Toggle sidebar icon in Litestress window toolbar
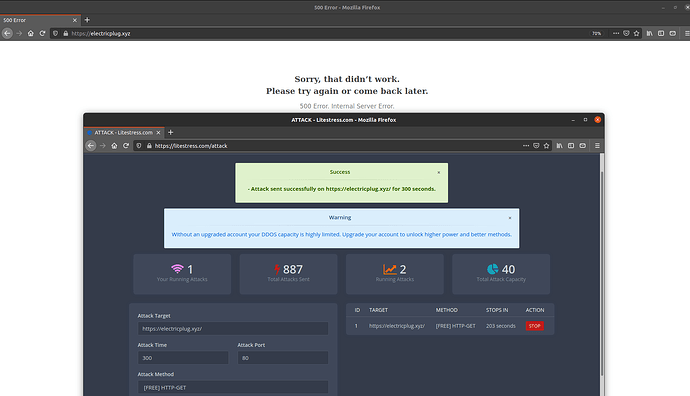 pyautogui.click(x=571, y=146)
